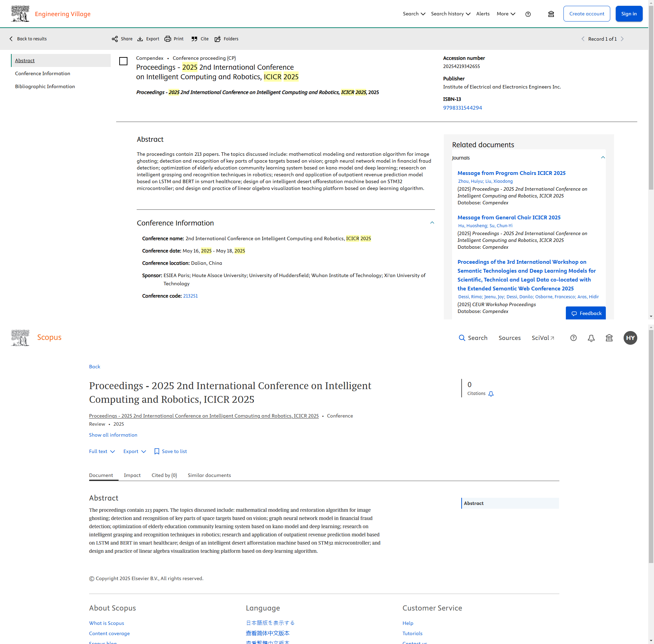Open the Search history dropdown
Viewport: 654px width, 644px height.
pos(451,14)
